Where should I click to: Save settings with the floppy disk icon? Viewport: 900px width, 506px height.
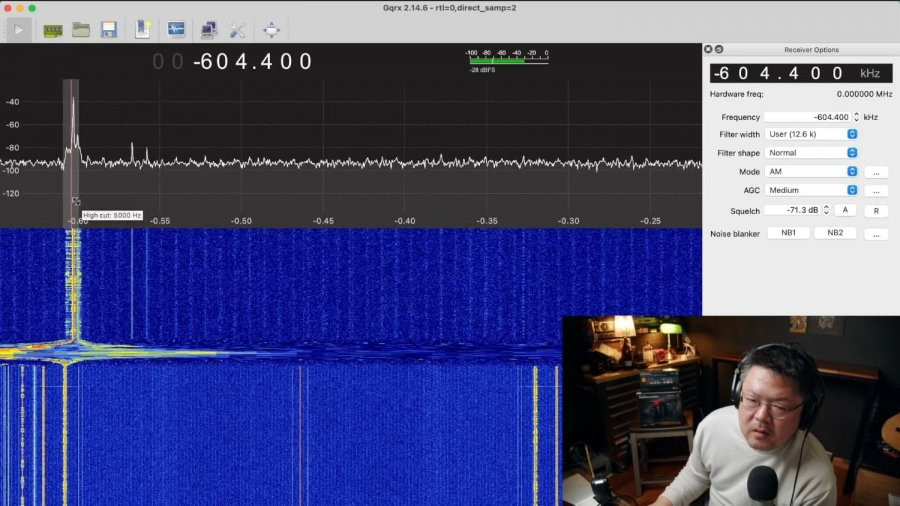(108, 30)
